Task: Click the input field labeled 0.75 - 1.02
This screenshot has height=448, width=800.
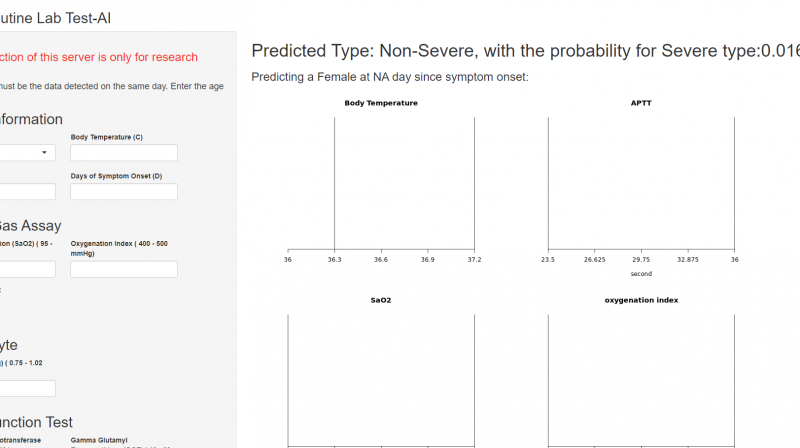Action: 27,388
